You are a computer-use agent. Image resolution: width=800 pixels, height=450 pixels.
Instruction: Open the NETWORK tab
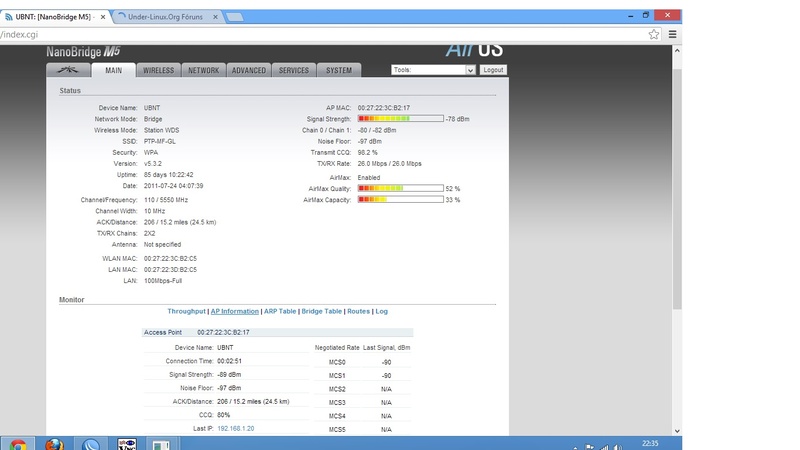[203, 70]
